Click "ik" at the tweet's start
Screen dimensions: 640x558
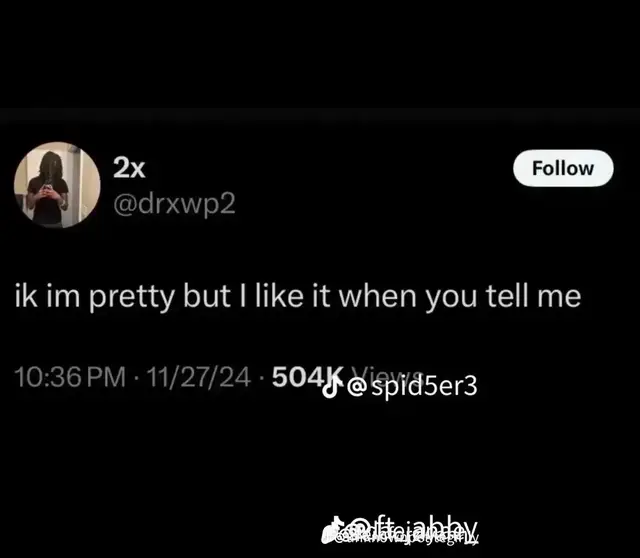(x=26, y=296)
